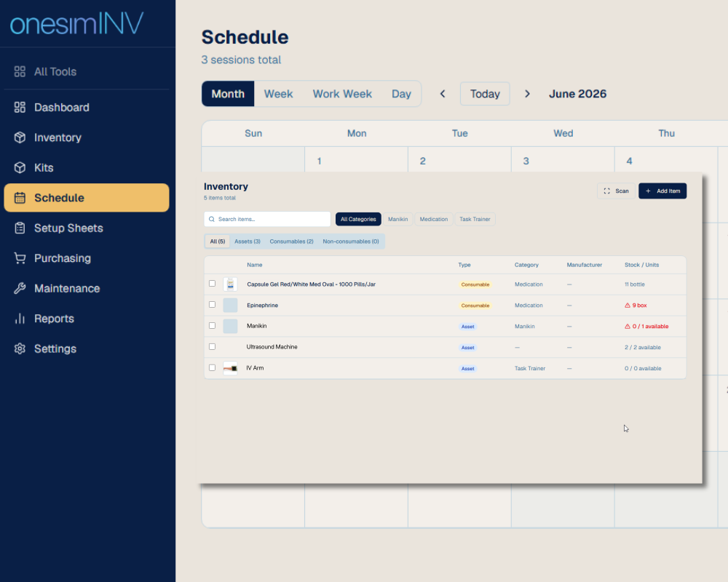Go to previous month with left chevron
This screenshot has width=728, height=582.
[443, 94]
